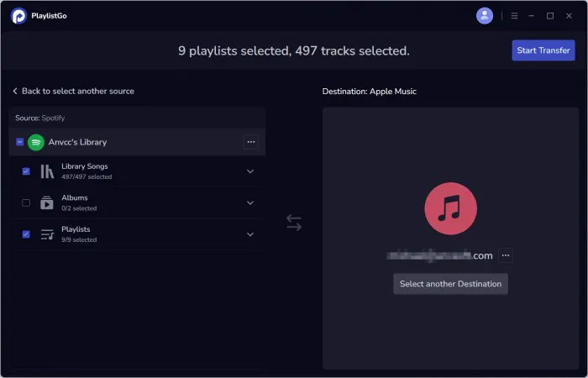Click the PlaylistGo logo icon

18,16
